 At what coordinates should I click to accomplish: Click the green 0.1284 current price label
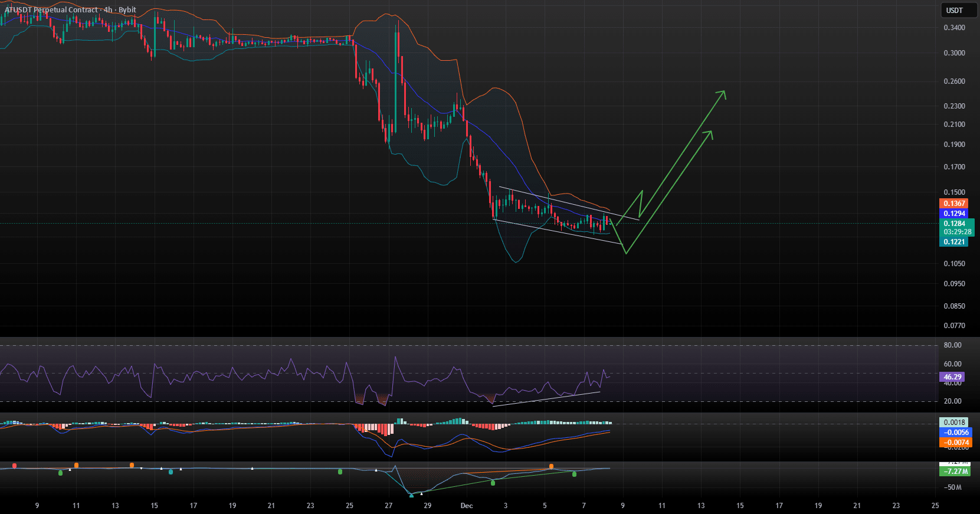pyautogui.click(x=954, y=224)
